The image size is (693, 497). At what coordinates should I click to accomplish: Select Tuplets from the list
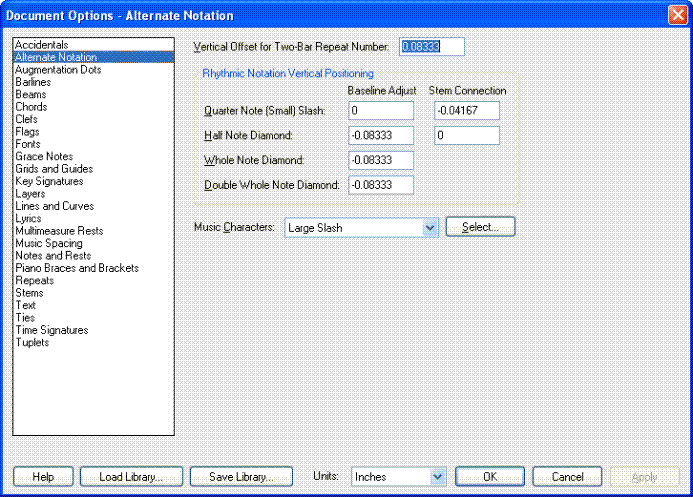click(x=32, y=343)
